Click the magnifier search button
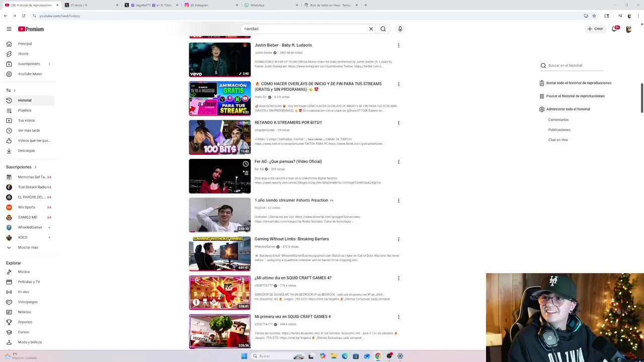 (x=383, y=29)
